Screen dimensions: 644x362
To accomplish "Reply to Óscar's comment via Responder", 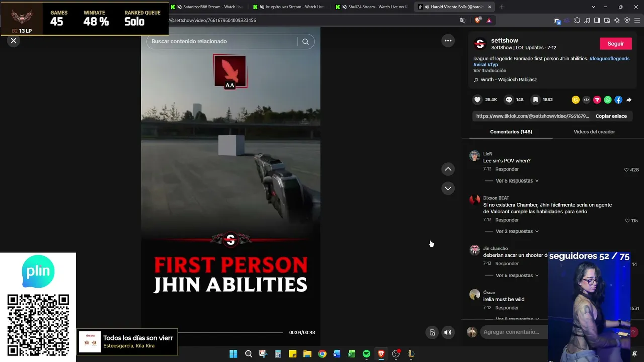I will point(507,308).
